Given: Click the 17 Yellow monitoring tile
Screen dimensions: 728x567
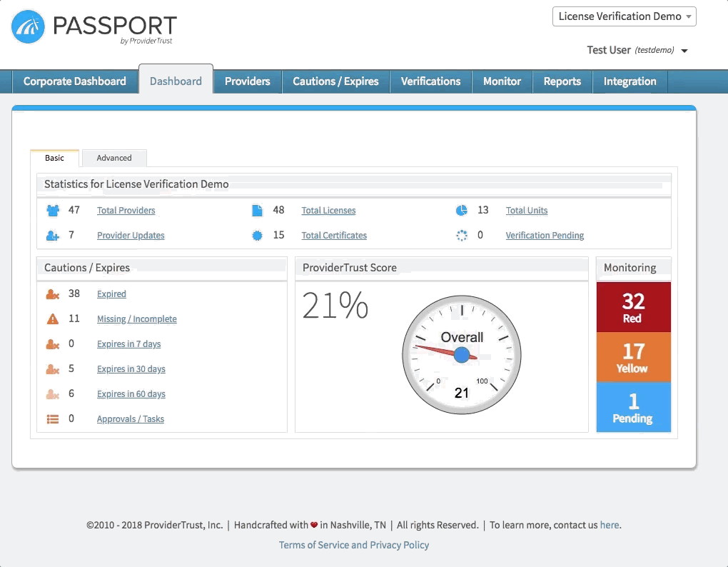Looking at the screenshot, I should pyautogui.click(x=633, y=357).
